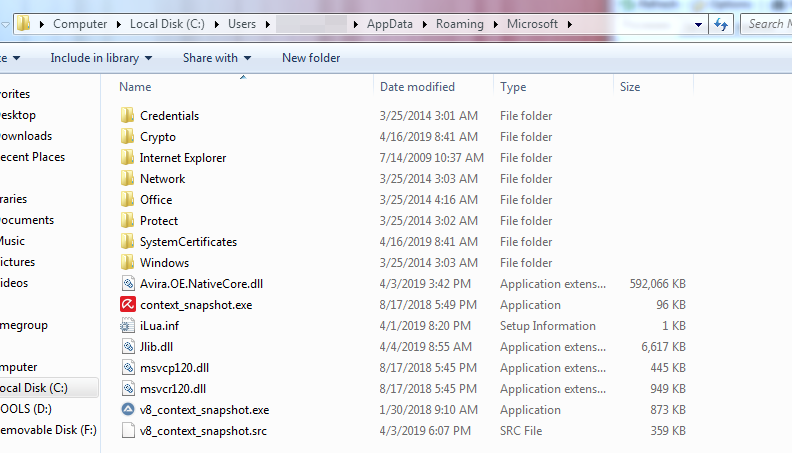Select the v8_context_snapshot.exe blue icon
This screenshot has height=453, width=792.
pyautogui.click(x=127, y=410)
